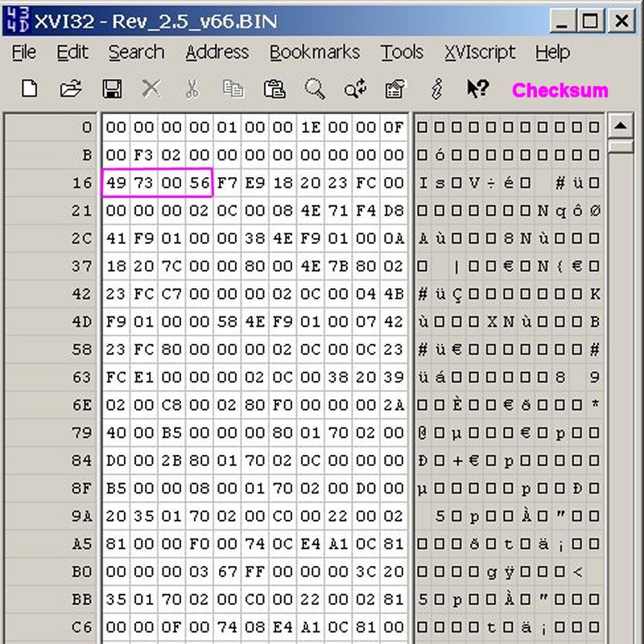
Task: Open the Search menu
Action: pyautogui.click(x=136, y=52)
